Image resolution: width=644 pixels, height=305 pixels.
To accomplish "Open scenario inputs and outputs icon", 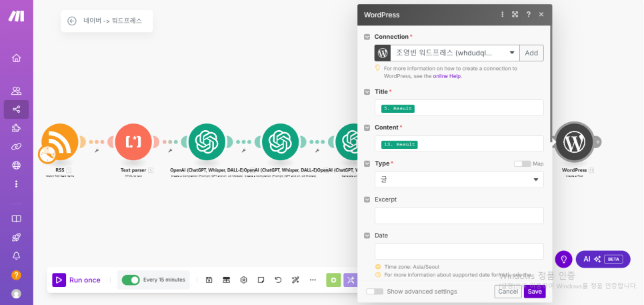I will [226, 280].
